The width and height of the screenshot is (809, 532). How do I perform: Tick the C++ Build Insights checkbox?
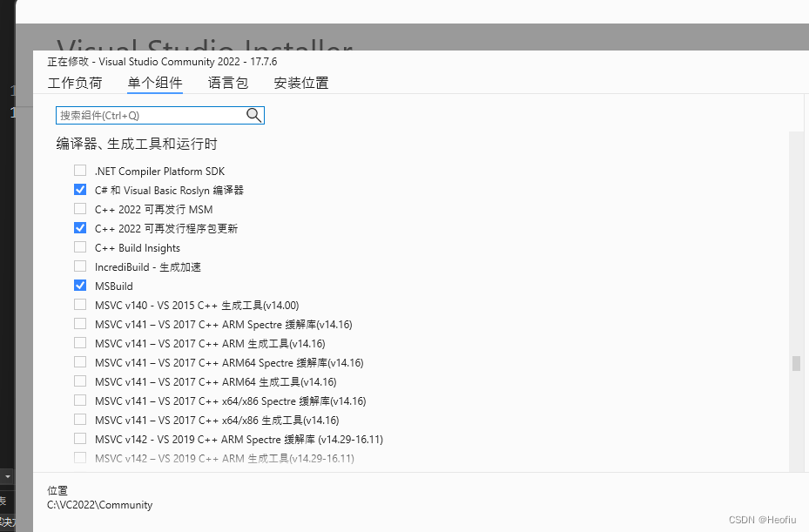80,246
